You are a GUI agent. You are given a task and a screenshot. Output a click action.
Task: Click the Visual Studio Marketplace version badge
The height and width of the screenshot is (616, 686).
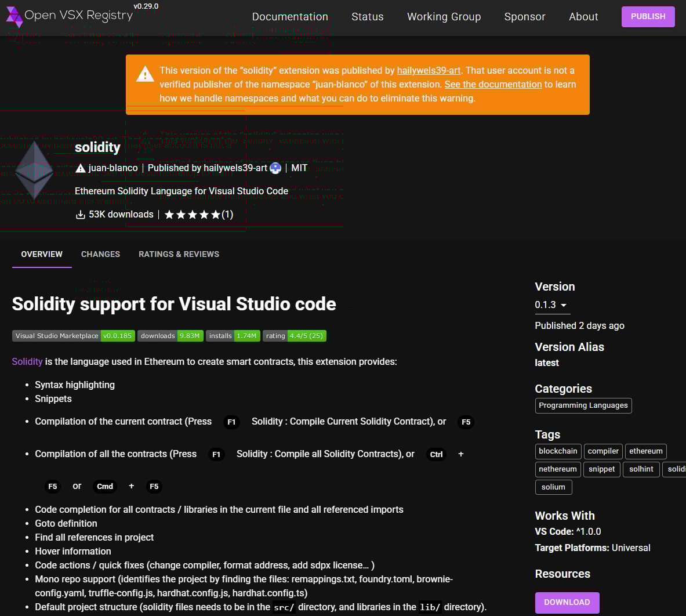pyautogui.click(x=73, y=336)
